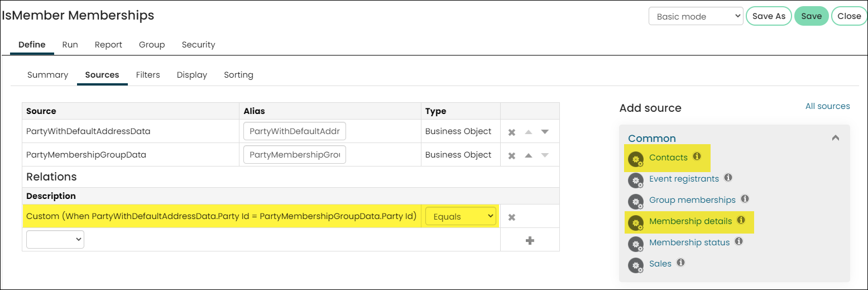
Task: Click the PartyMembershipGroupData source name
Action: (x=86, y=155)
